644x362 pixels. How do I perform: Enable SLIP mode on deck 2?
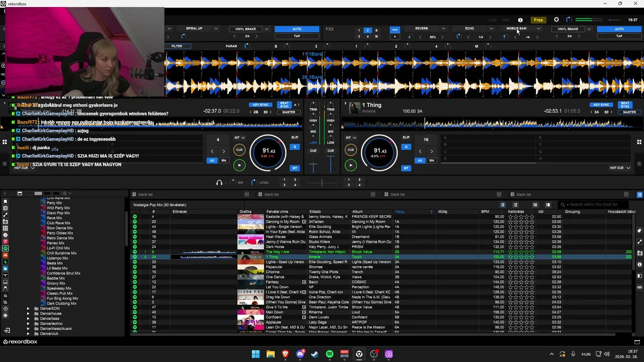pos(406,137)
